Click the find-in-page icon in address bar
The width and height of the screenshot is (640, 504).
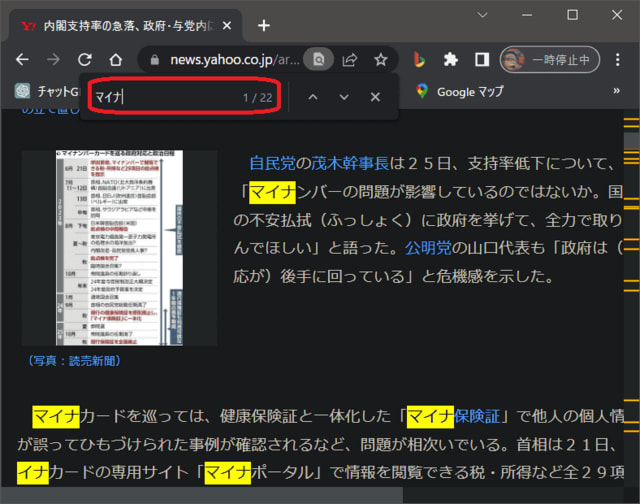click(318, 59)
